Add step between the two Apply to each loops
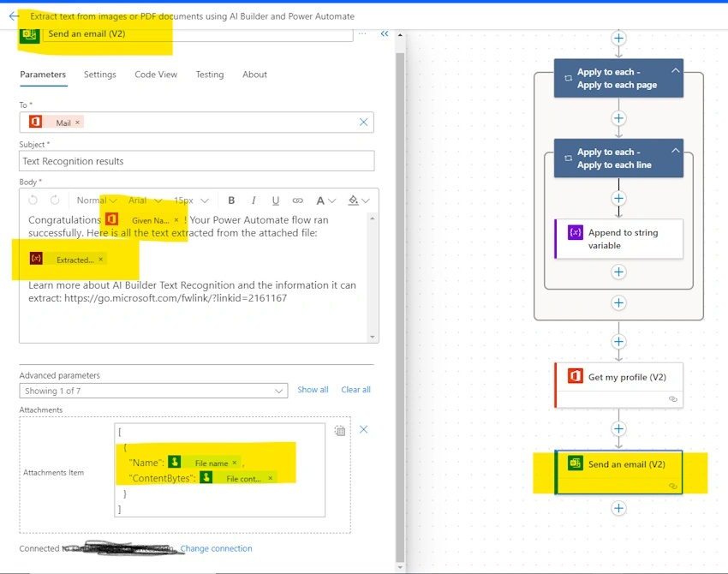Viewport: 728px width, 574px height. (618, 118)
